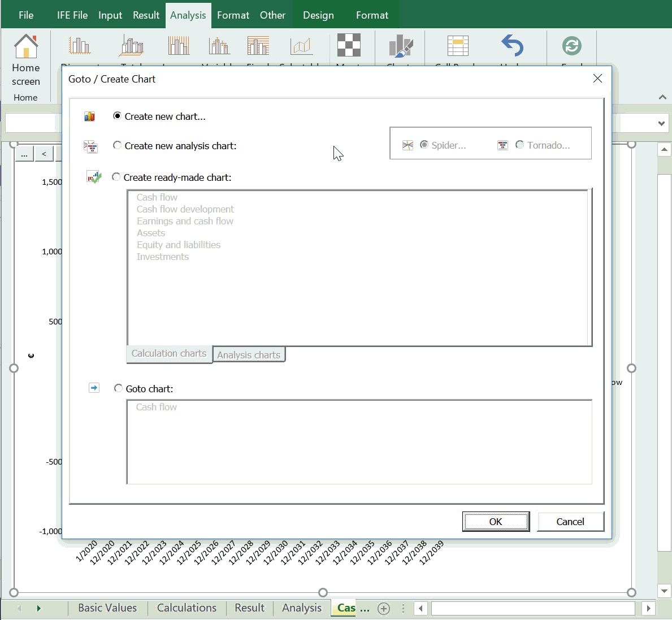Open the Other ribbon tab

(272, 15)
